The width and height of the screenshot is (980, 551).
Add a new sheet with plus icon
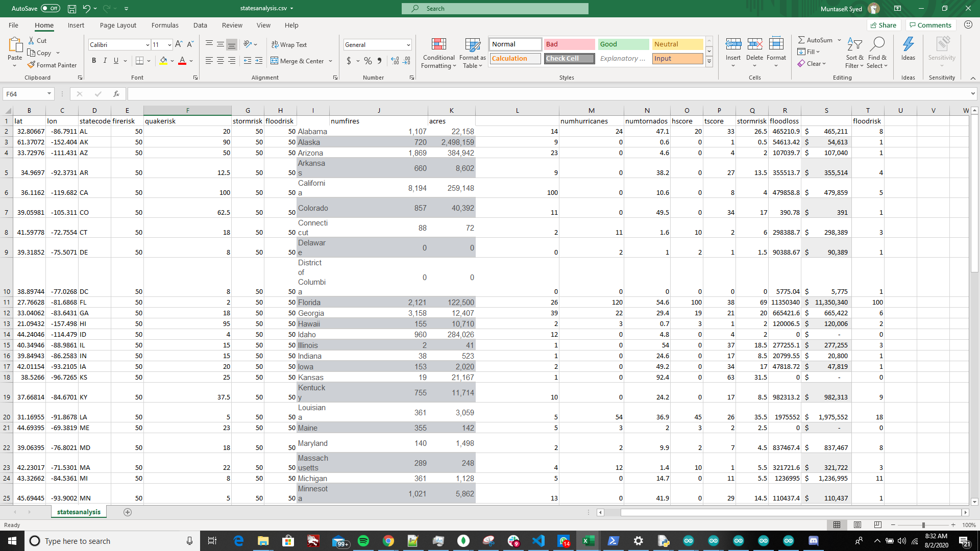pos(128,512)
